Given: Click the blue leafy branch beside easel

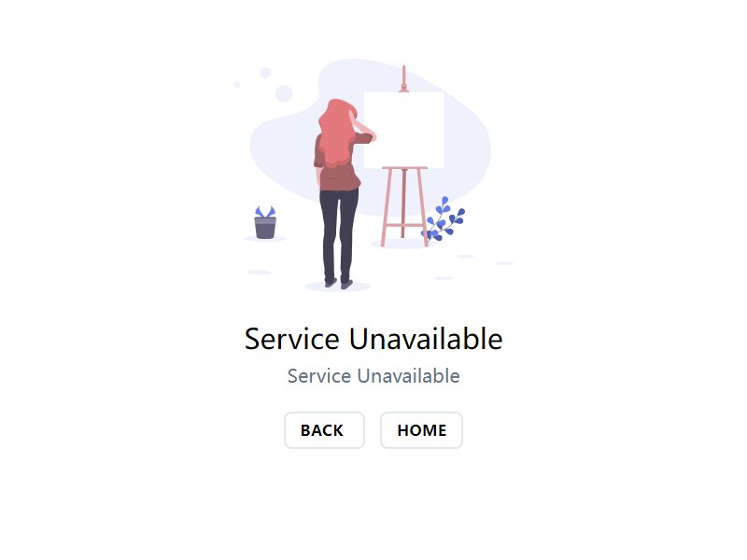Looking at the screenshot, I should 444,219.
